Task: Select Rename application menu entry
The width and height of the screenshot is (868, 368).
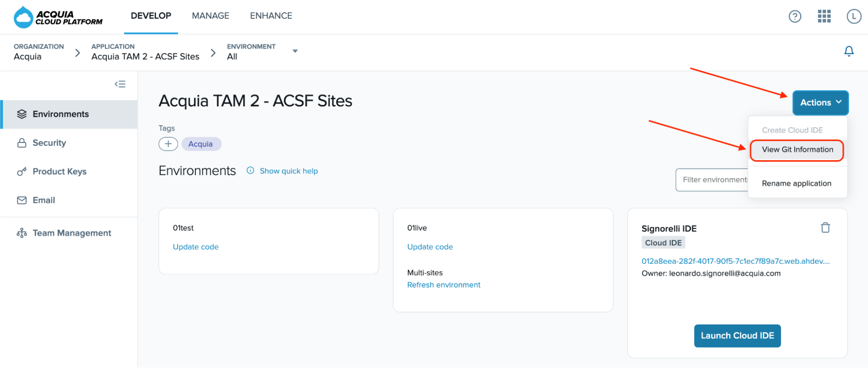Action: 796,183
